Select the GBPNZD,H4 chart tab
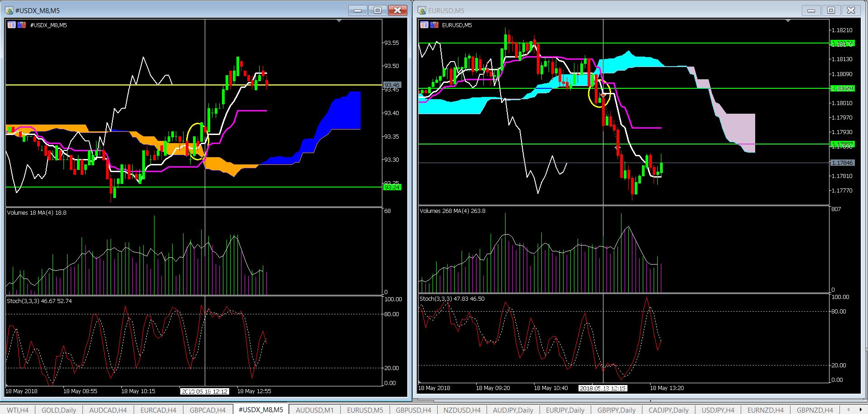The height and width of the screenshot is (414, 868). (815, 409)
